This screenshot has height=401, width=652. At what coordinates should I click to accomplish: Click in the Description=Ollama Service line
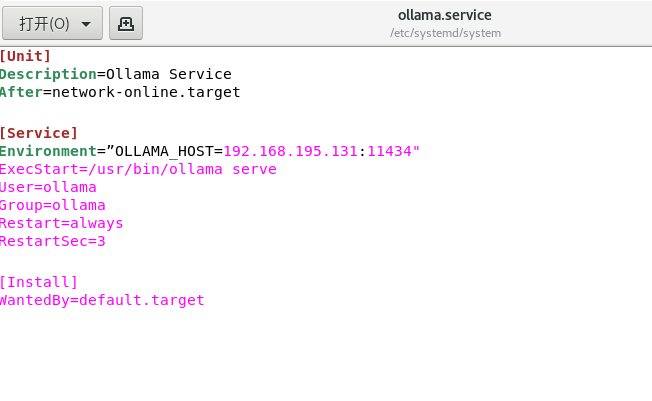click(x=116, y=74)
